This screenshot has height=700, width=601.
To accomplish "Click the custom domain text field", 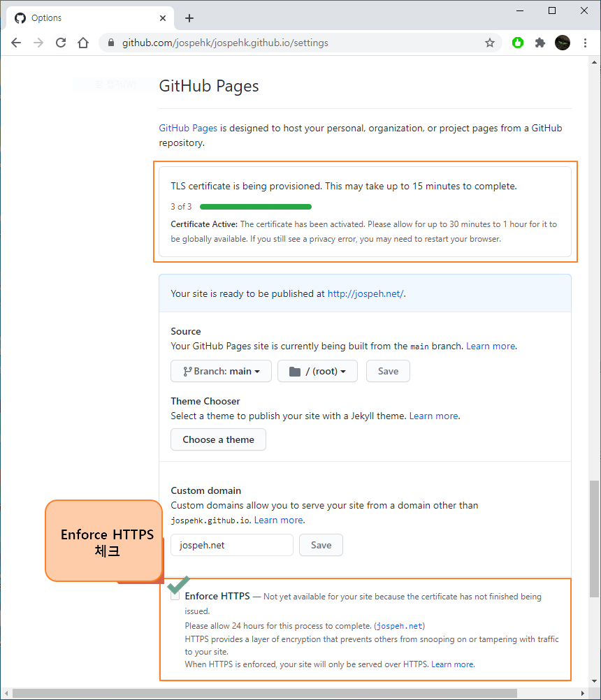I will [232, 545].
